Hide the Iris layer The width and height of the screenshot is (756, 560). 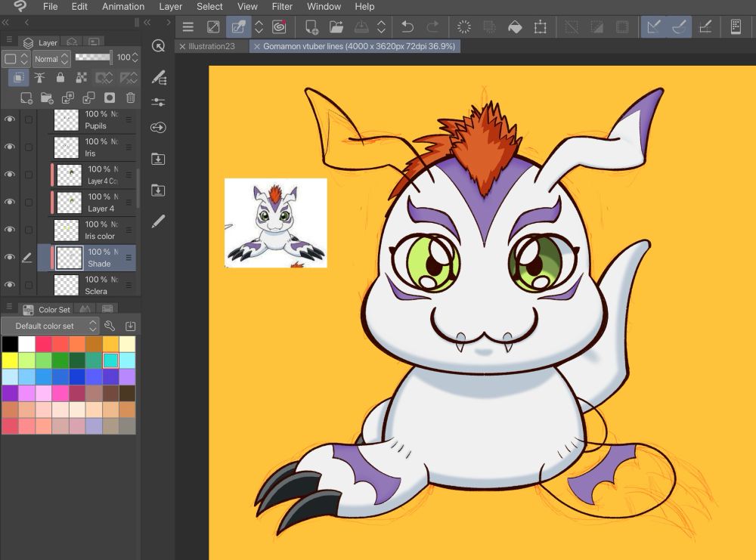pyautogui.click(x=10, y=147)
